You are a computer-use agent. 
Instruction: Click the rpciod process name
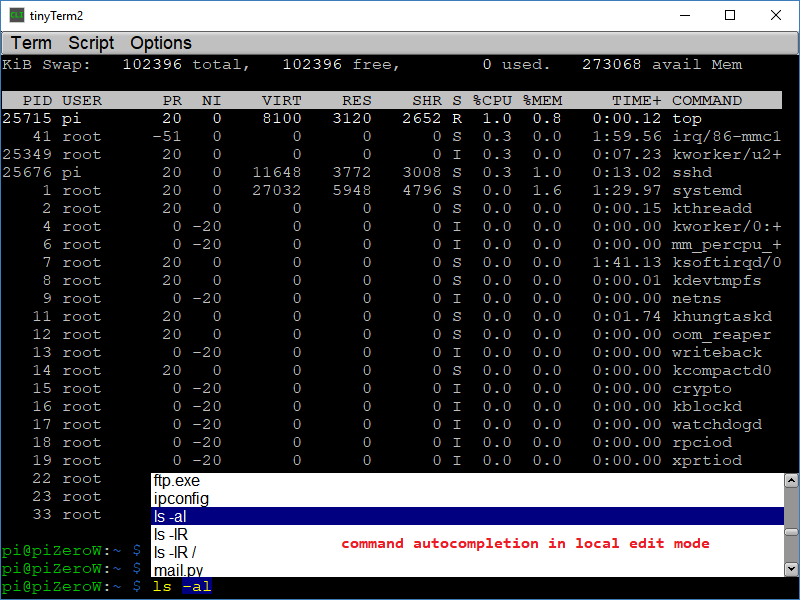coord(702,442)
